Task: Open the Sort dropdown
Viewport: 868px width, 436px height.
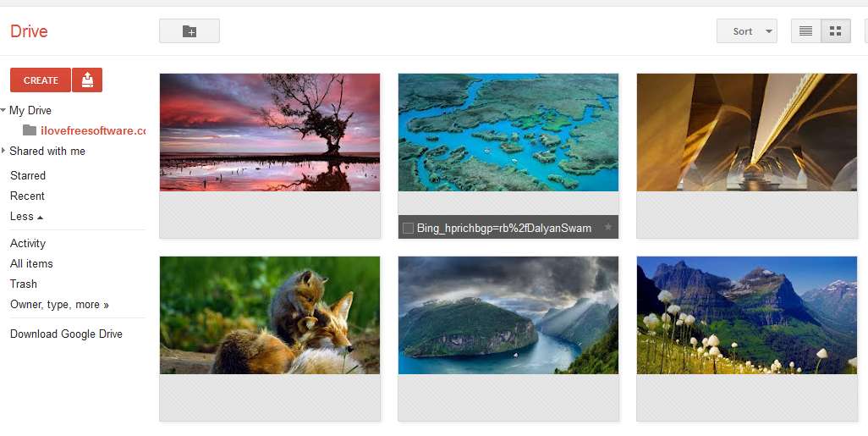Action: click(747, 31)
